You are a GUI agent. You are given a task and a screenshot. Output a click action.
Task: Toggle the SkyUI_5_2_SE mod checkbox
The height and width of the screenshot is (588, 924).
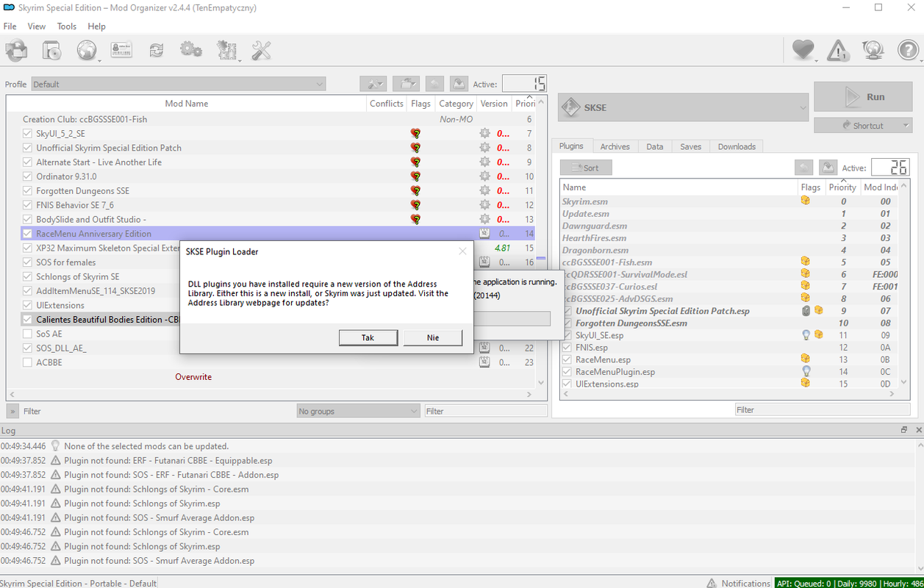point(27,134)
